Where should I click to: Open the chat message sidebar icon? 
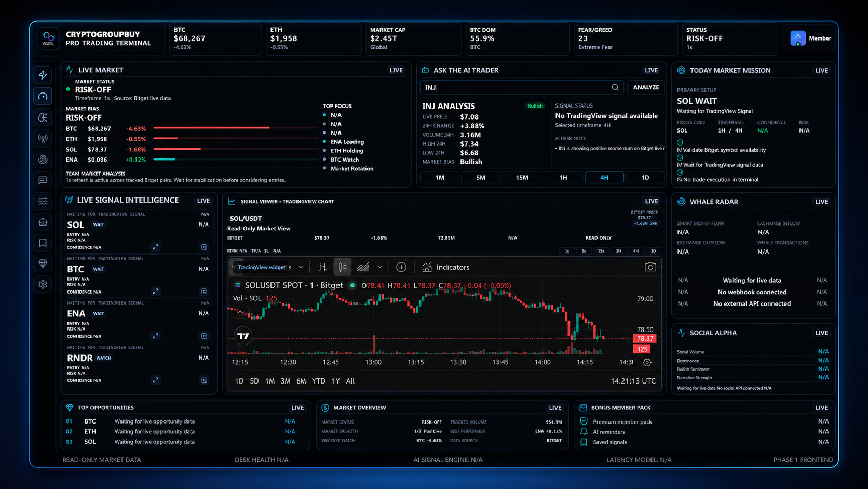(x=43, y=180)
